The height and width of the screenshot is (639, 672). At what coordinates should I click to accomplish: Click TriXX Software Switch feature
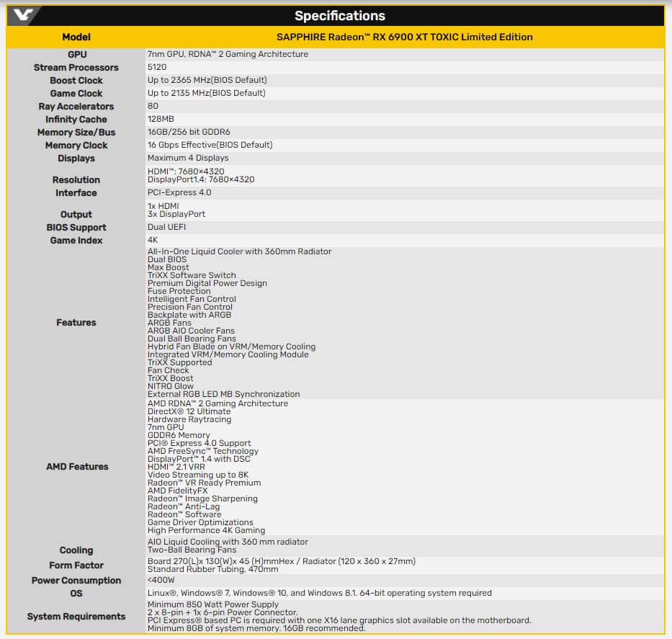click(192, 275)
